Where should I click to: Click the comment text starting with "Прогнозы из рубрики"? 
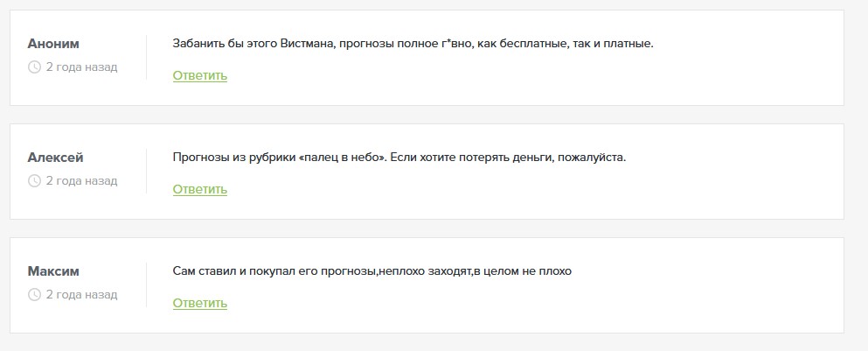[399, 158]
